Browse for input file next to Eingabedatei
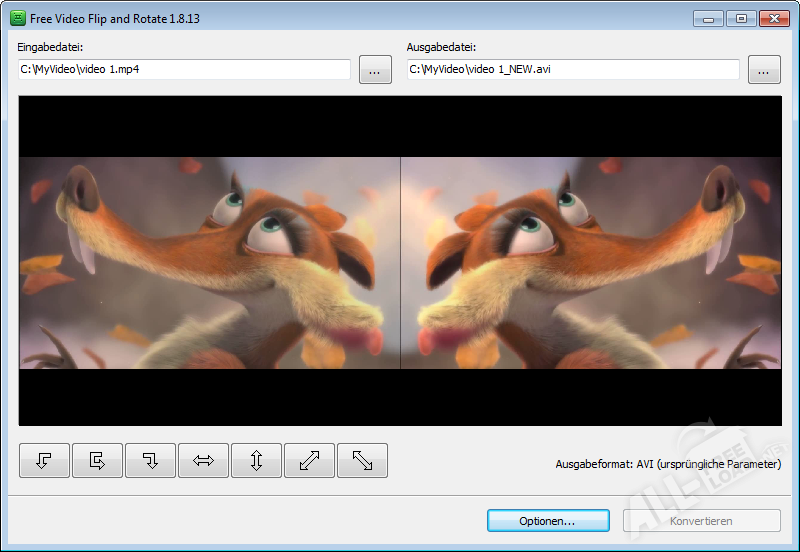Image resolution: width=800 pixels, height=552 pixels. point(375,70)
